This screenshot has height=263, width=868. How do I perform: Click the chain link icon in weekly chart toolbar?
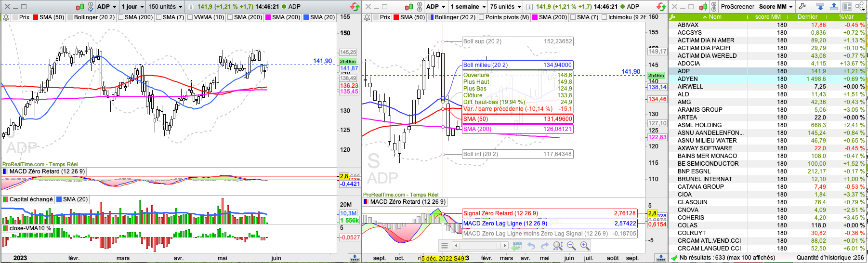click(419, 7)
